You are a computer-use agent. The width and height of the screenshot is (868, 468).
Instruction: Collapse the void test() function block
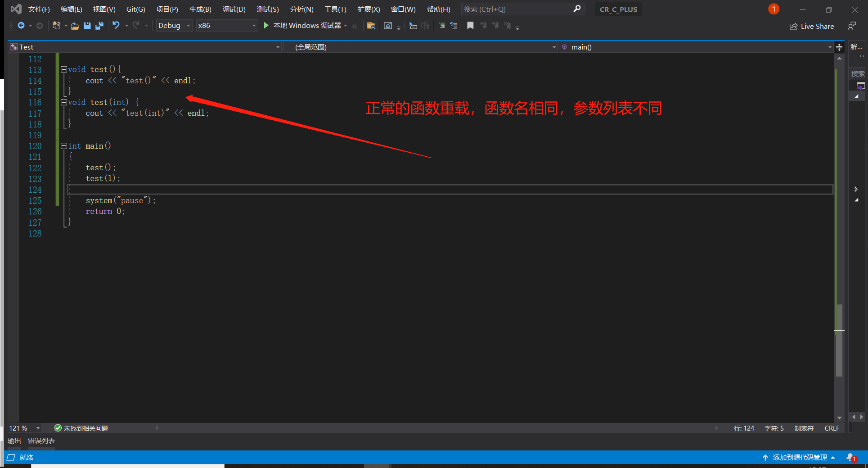[64, 69]
